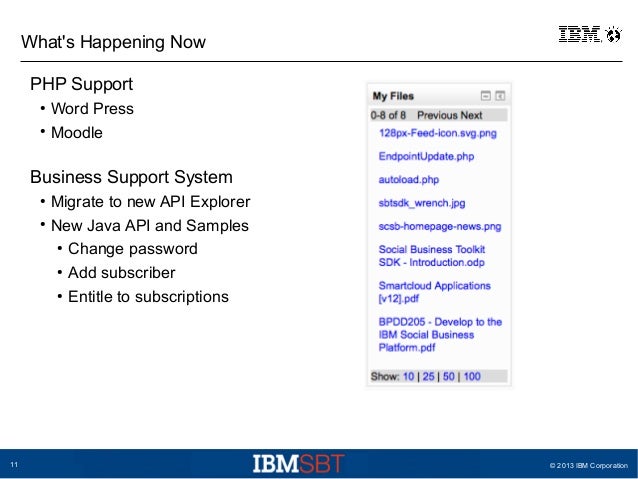Open BPDD205 Develop to the IBM Social Business Platform.pdf
The width and height of the screenshot is (638, 479).
440,335
